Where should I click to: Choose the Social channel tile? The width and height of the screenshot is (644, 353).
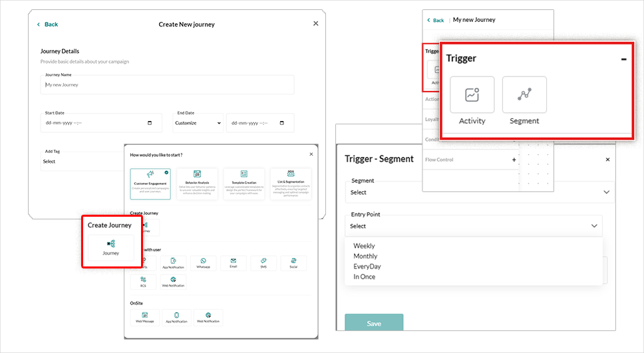(x=293, y=263)
